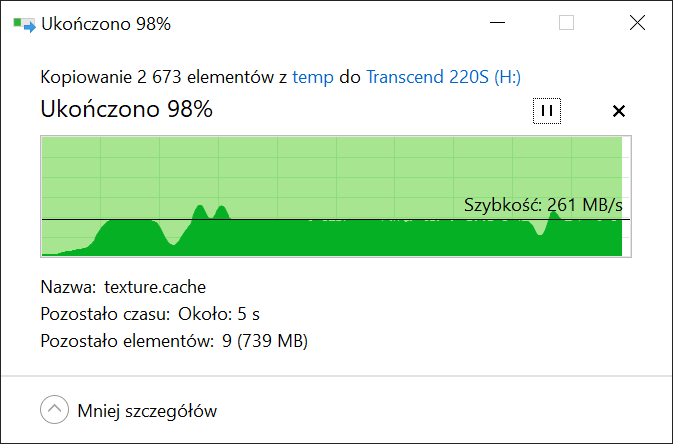Open the Transcend 220S (H:) destination link
Image resolution: width=673 pixels, height=444 pixels.
[x=443, y=77]
